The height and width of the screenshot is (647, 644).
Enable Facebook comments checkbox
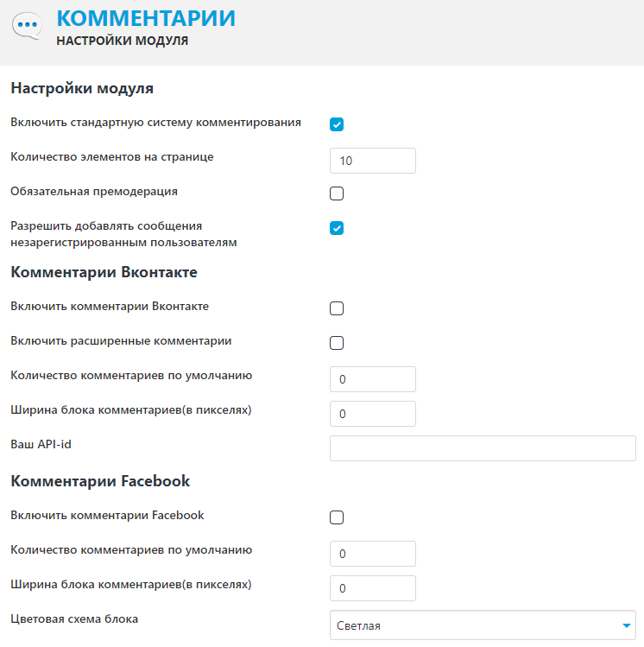pos(337,517)
